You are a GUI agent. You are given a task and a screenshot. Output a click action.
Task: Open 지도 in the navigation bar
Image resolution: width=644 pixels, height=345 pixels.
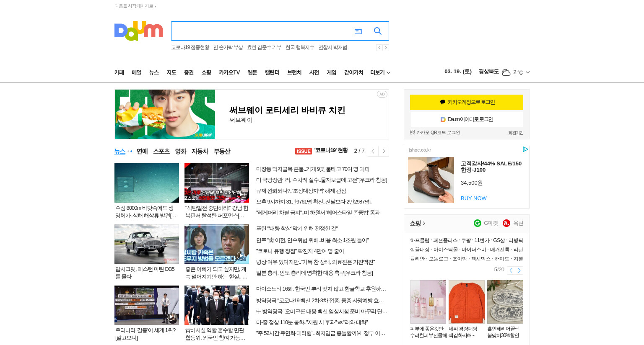click(171, 72)
